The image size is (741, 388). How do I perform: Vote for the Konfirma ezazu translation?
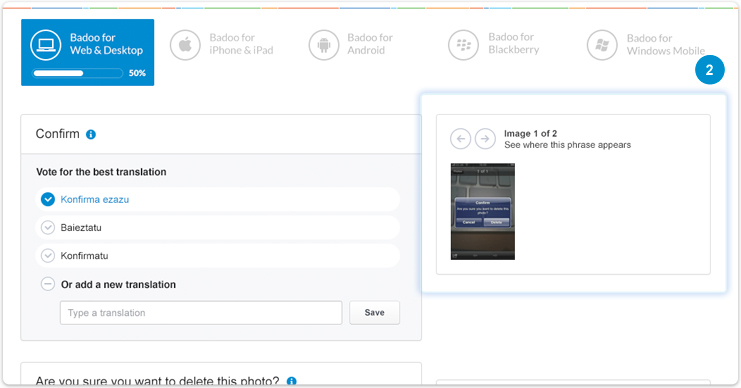(217, 199)
